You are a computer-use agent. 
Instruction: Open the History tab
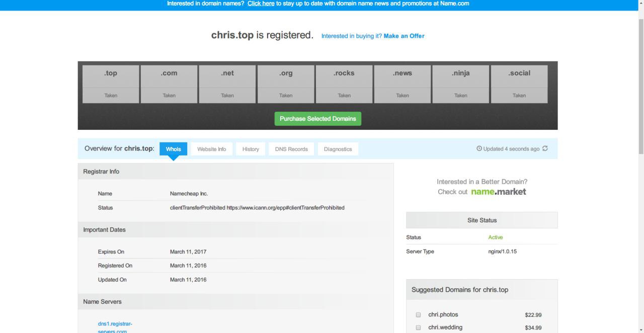(x=251, y=149)
